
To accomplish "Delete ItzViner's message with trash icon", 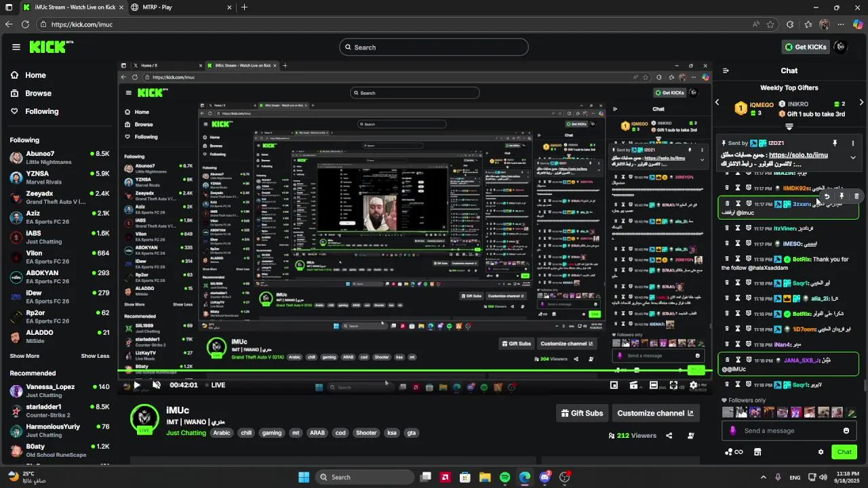I will click(x=728, y=228).
